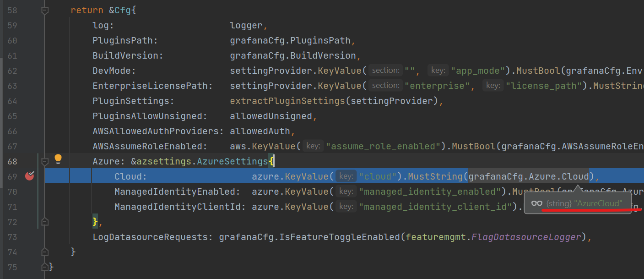Click the lightbulb quick-fix icon on line 68
Screen dimensions: 644x279
tap(58, 160)
